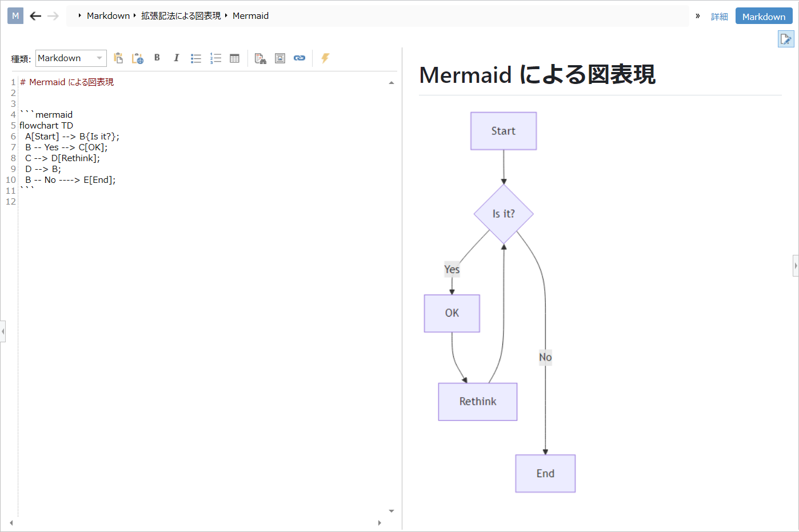799x532 pixels.
Task: Open the 詳細 link
Action: point(719,17)
